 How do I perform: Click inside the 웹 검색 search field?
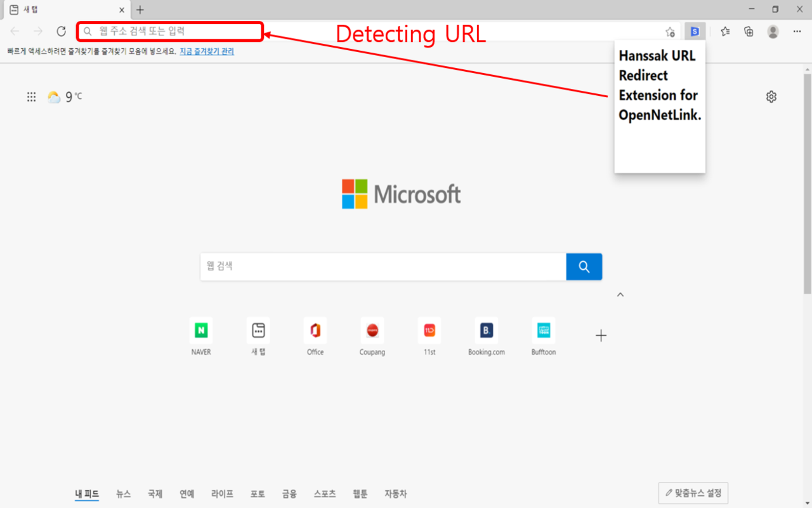click(x=381, y=267)
